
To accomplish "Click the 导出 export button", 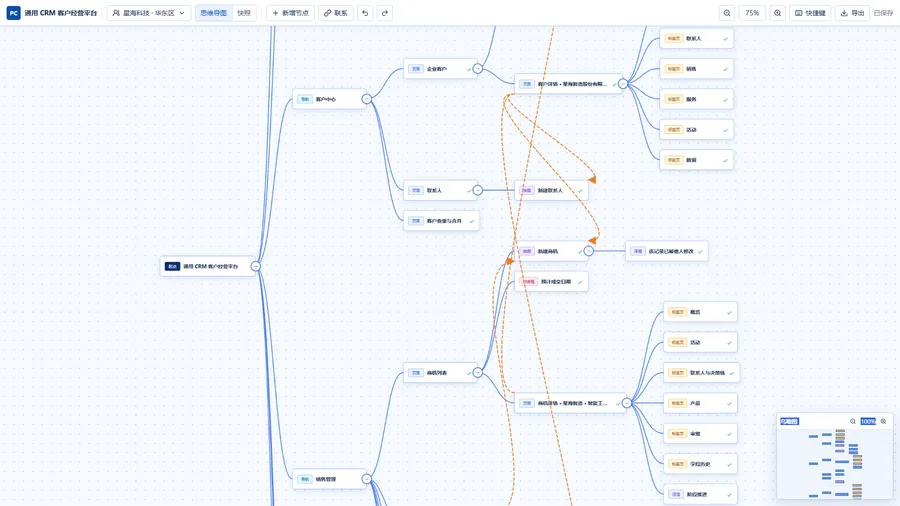I will point(852,13).
